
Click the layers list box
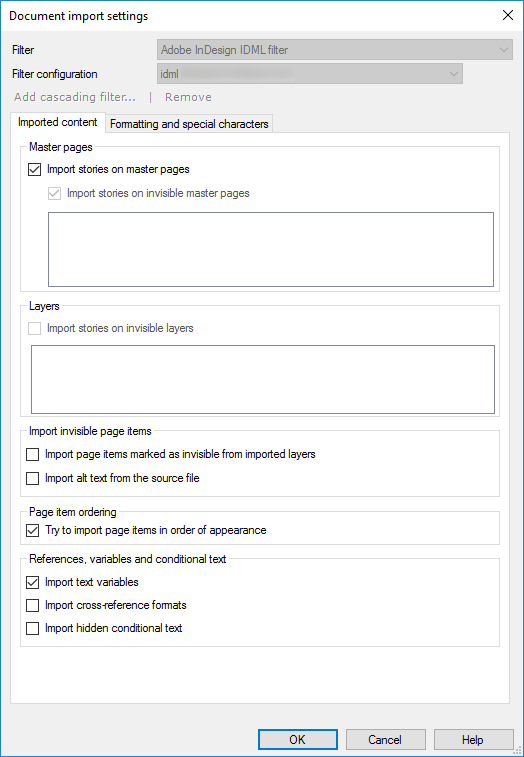263,379
